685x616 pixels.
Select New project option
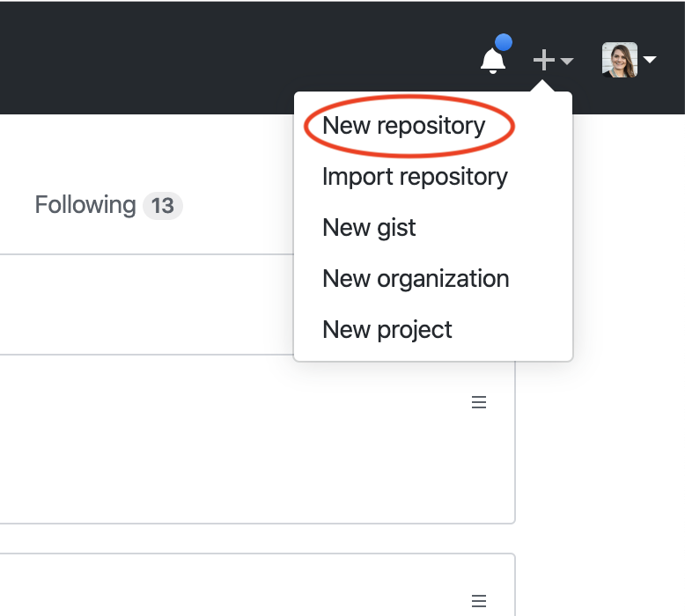387,329
